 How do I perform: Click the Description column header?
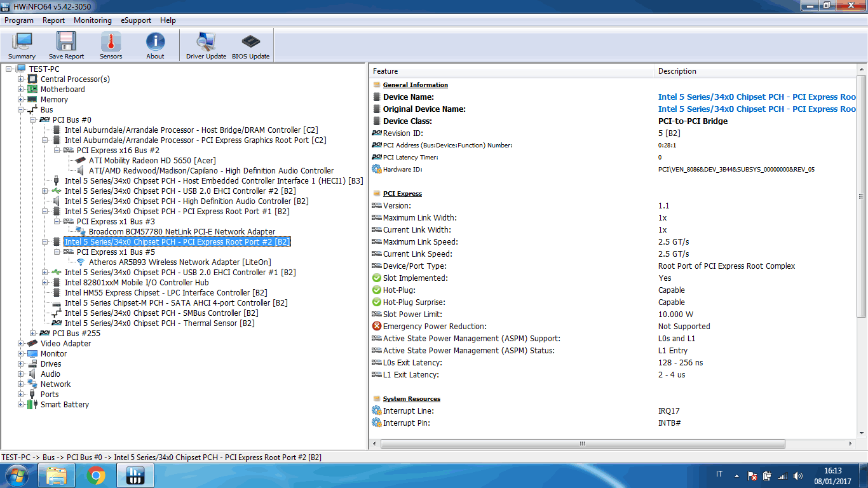677,71
